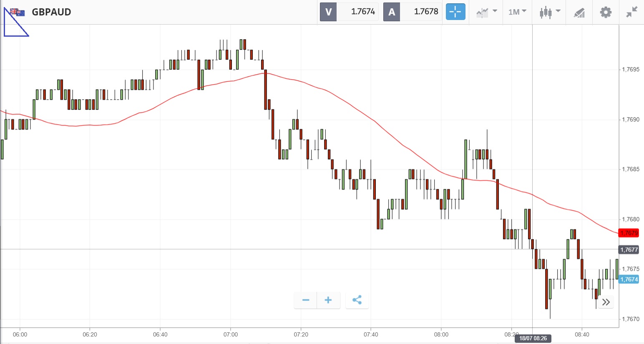Expand the candlestick chart type dropdown
The width and height of the screenshot is (644, 344).
point(549,12)
